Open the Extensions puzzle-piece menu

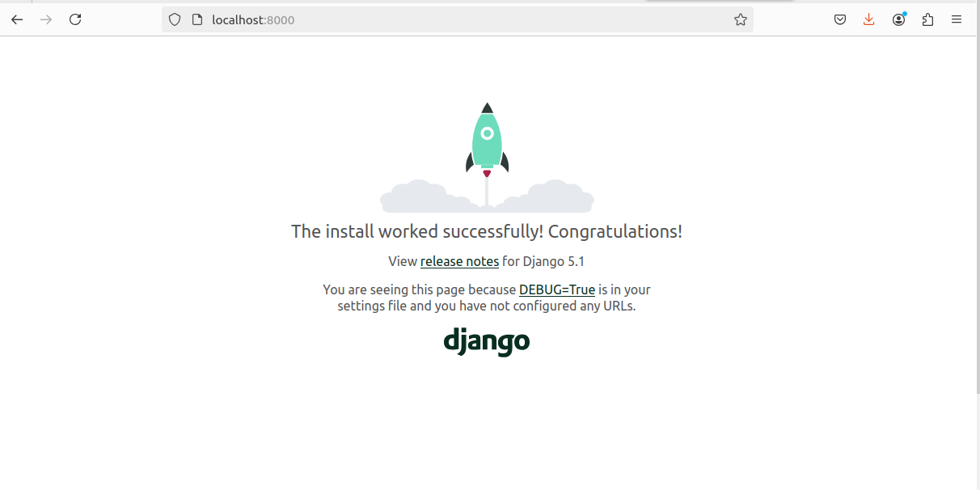coord(927,19)
